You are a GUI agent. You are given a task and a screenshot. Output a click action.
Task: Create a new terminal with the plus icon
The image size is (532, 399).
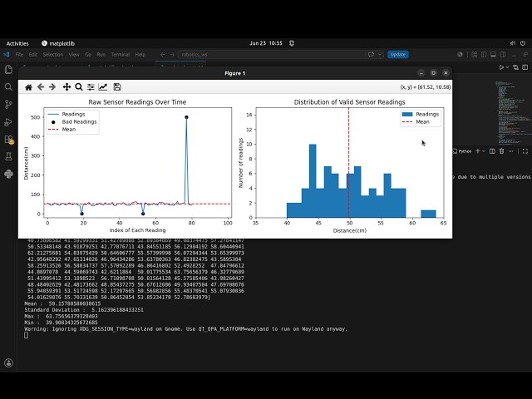(x=478, y=151)
